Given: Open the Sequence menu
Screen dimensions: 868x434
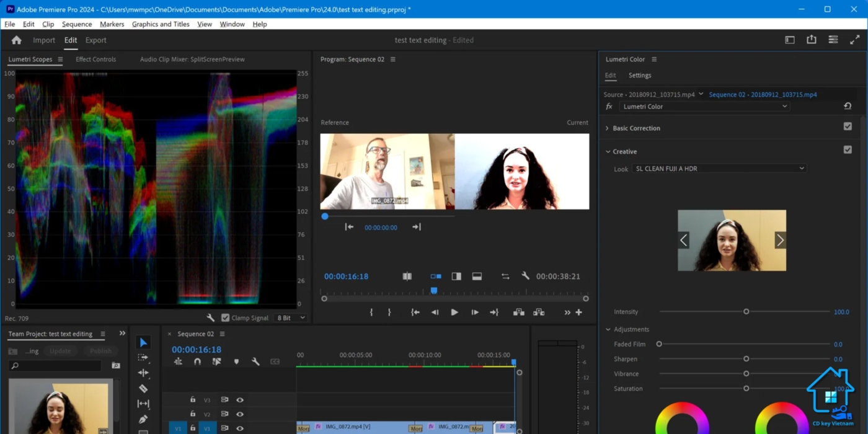Looking at the screenshot, I should [77, 24].
